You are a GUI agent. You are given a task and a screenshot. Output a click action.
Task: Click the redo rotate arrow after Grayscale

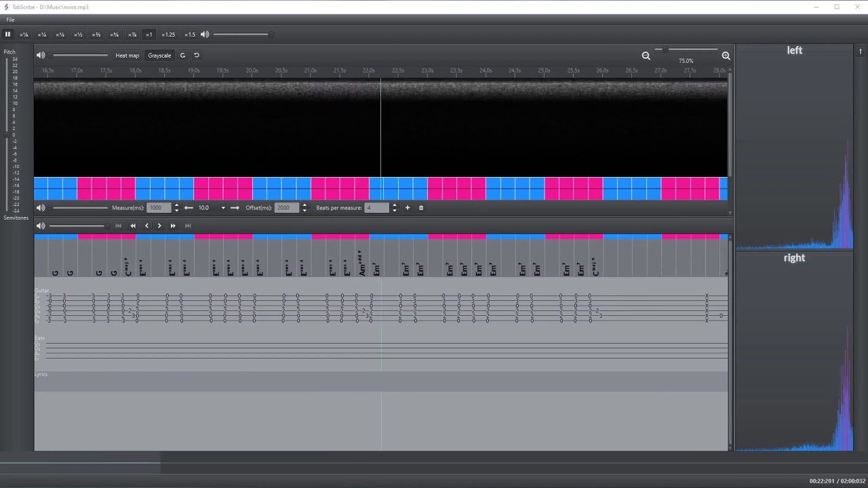(x=182, y=56)
